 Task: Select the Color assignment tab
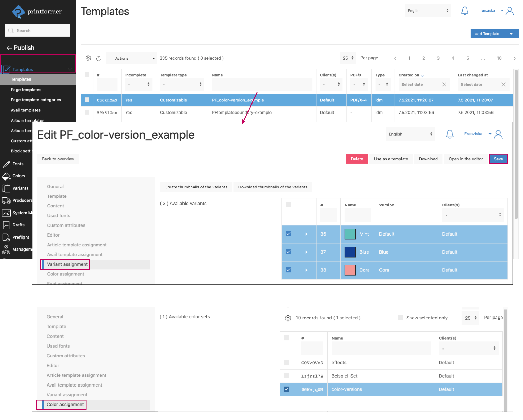(65, 404)
